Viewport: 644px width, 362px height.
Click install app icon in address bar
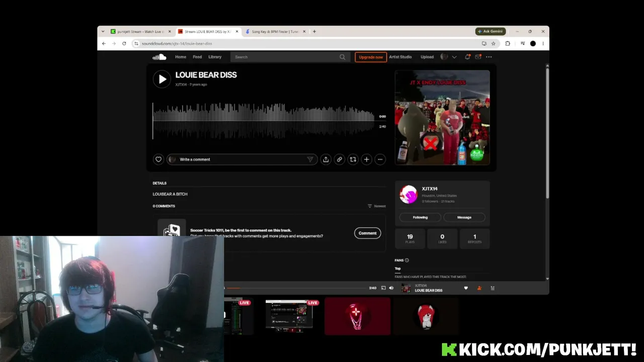point(484,44)
